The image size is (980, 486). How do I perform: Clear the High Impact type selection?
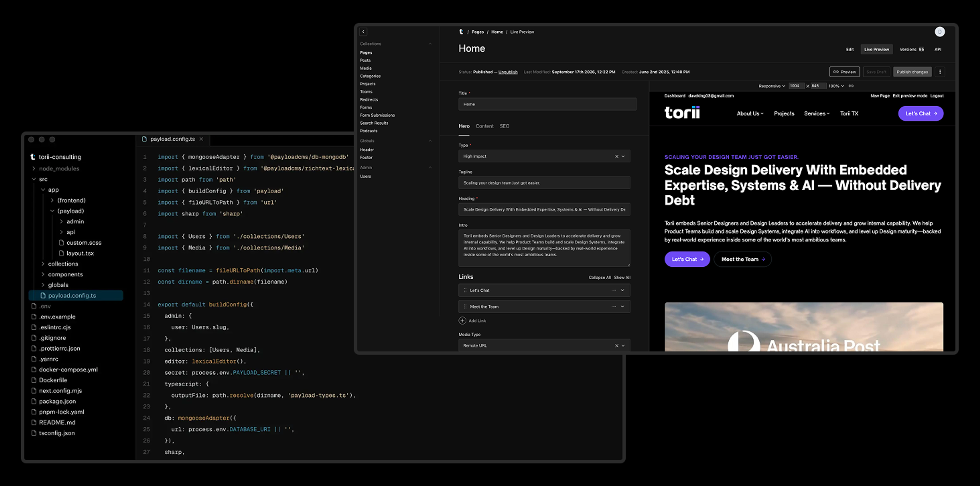tap(616, 156)
